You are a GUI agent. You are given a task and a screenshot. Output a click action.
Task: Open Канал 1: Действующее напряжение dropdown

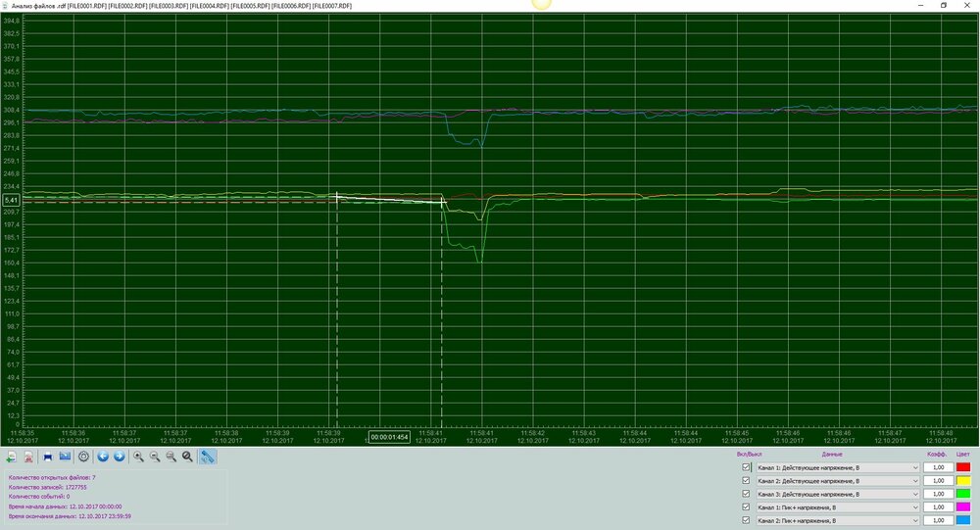[x=838, y=467]
